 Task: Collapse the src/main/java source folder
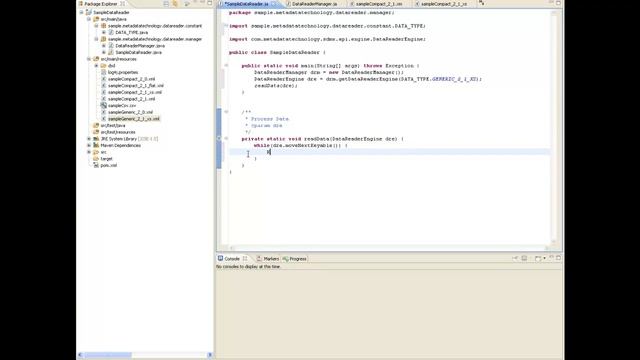point(89,19)
